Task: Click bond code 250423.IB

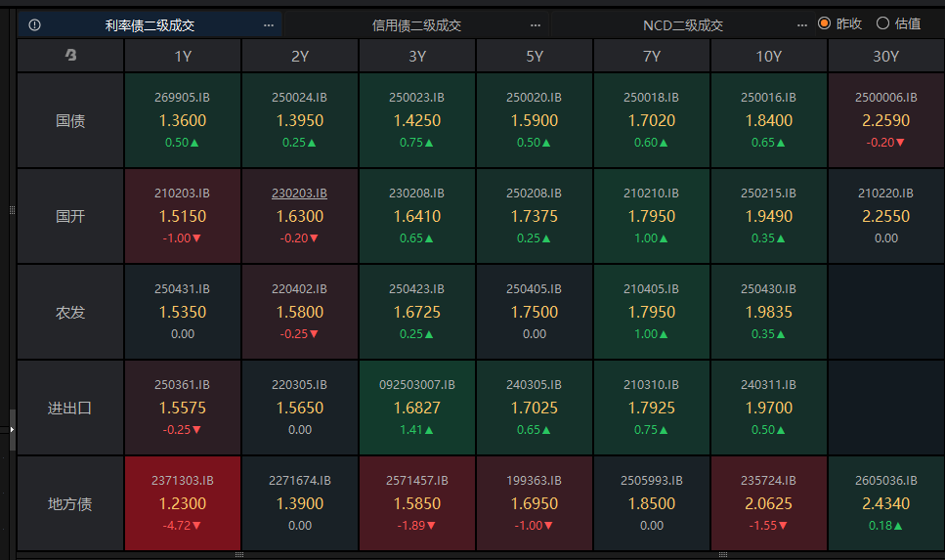Action: pos(416,288)
